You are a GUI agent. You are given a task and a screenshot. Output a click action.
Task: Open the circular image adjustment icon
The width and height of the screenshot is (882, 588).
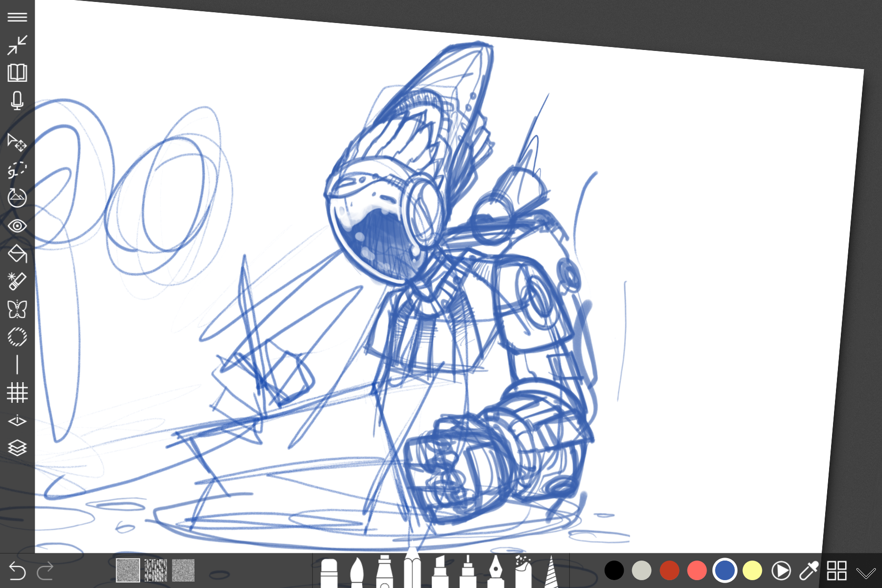pyautogui.click(x=17, y=197)
